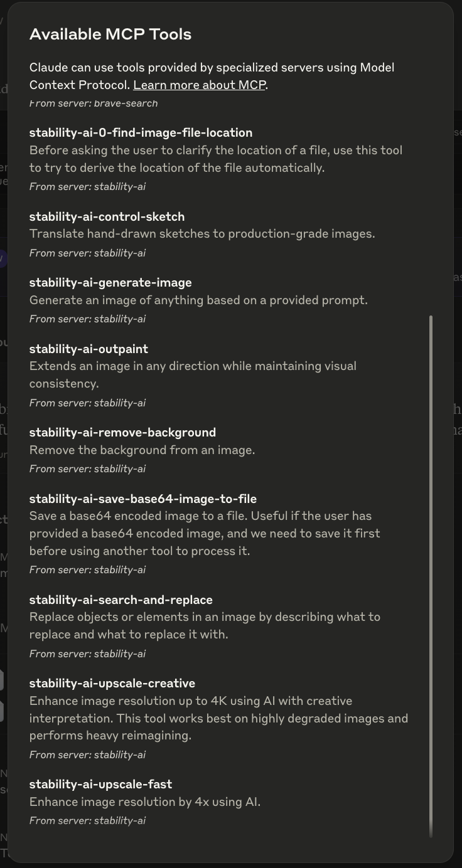Viewport: 462px width, 868px height.
Task: Click the 'Translate hand-drawn sketches' description text
Action: click(202, 234)
